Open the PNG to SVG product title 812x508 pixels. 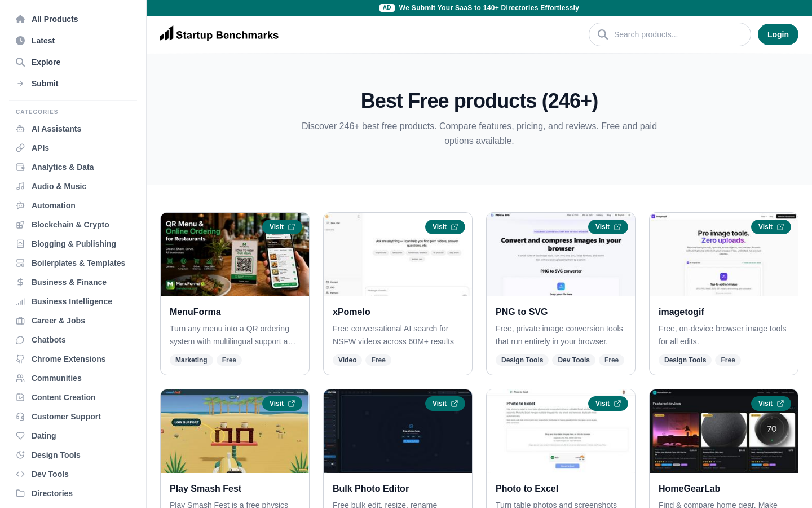point(522,312)
